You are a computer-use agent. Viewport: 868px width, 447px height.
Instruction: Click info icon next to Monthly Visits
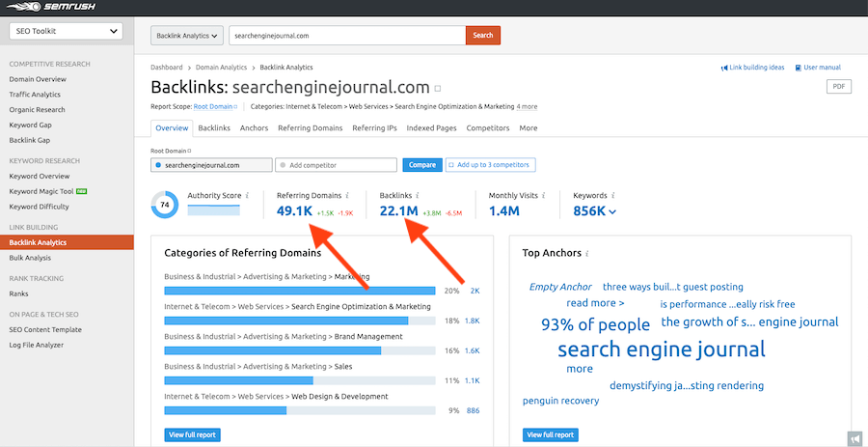[544, 196]
